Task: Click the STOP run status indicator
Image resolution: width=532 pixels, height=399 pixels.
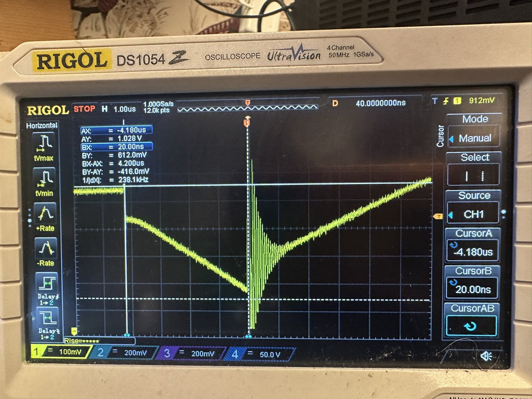Action: point(84,109)
